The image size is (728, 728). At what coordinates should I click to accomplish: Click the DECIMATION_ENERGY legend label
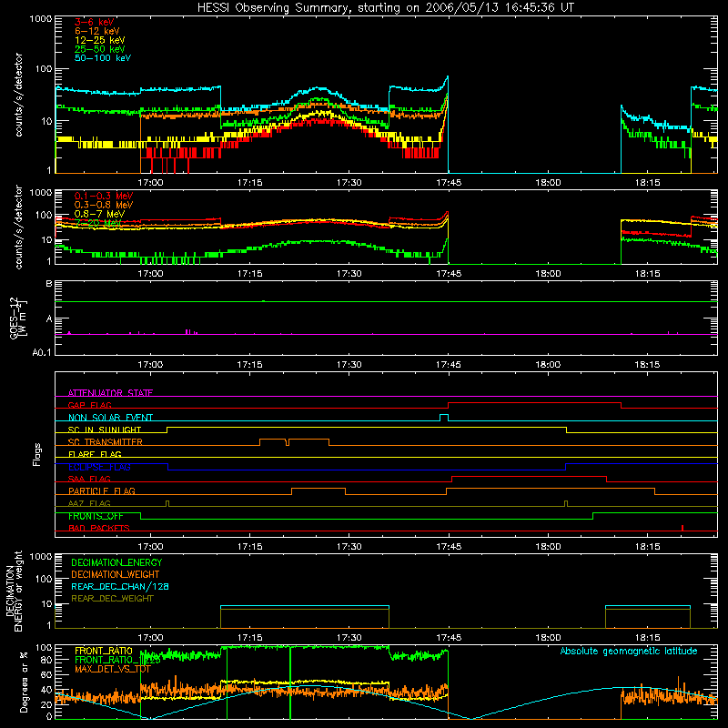coord(116,562)
